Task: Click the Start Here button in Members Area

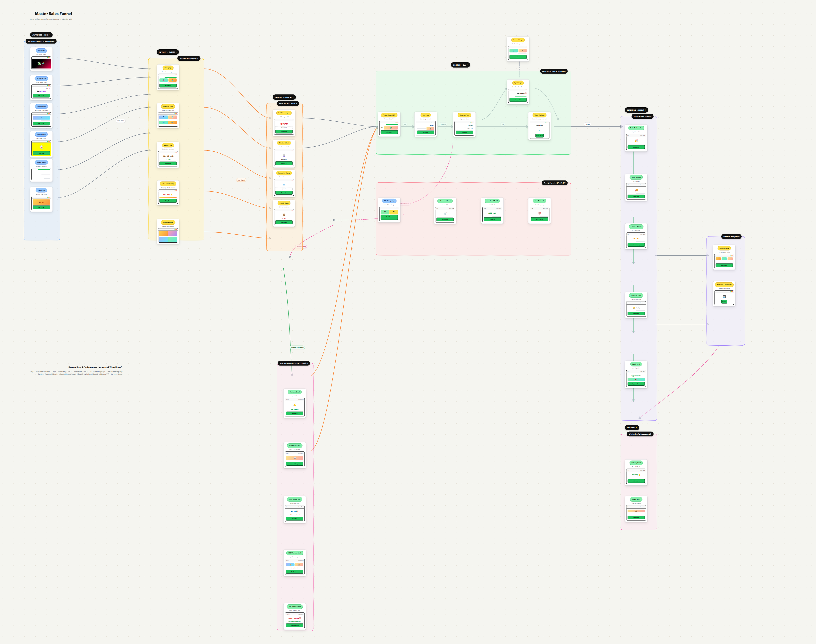Action: pos(724,265)
